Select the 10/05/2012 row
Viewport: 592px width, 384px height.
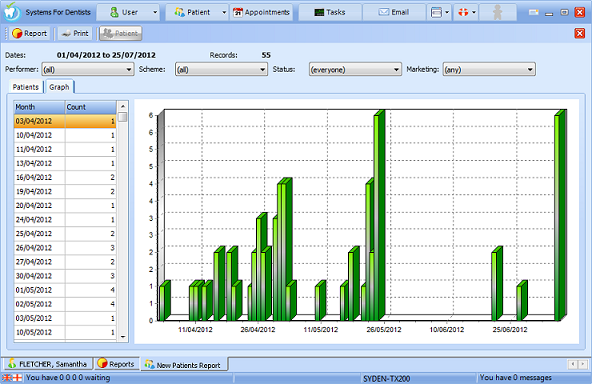click(x=65, y=333)
